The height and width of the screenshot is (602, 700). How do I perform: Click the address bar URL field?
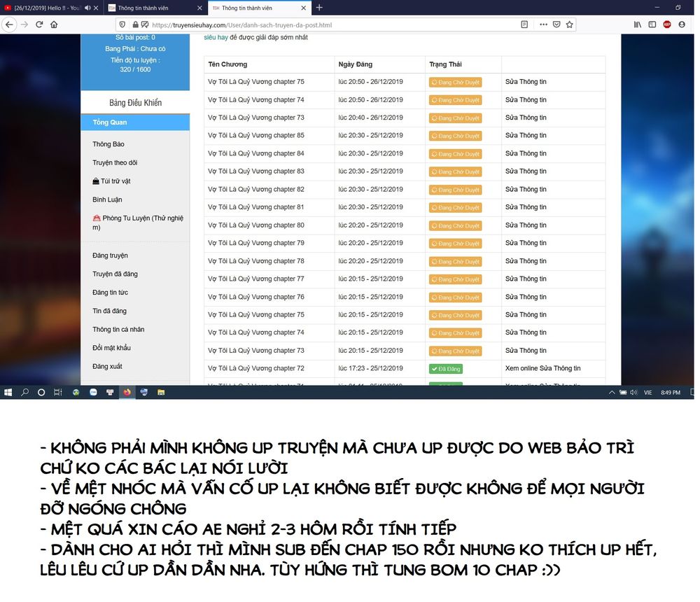pyautogui.click(x=315, y=24)
